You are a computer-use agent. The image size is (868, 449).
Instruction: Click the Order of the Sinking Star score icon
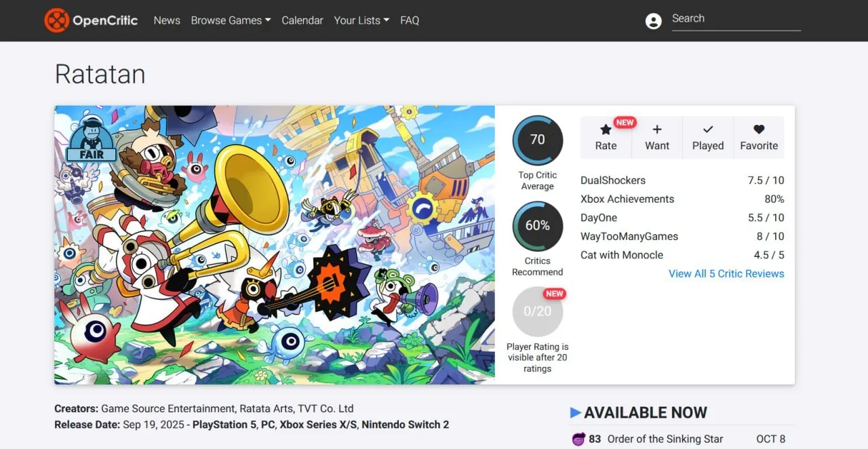(x=578, y=439)
